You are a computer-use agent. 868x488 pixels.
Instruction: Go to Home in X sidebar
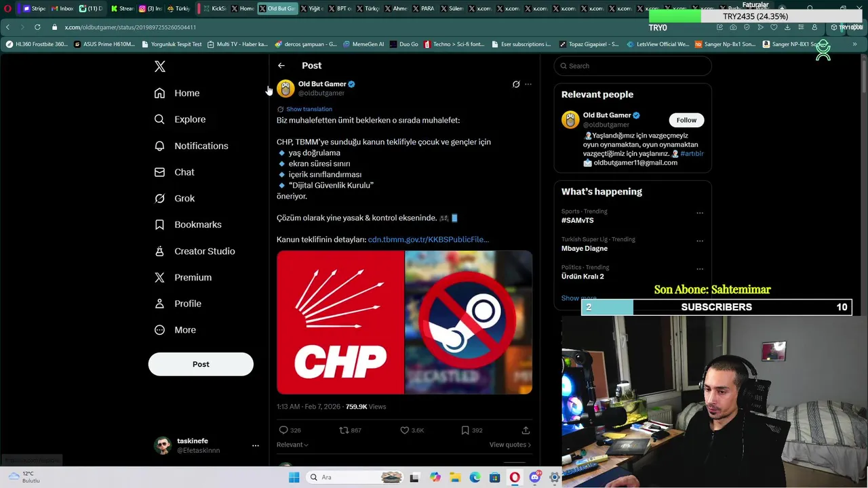[177, 93]
